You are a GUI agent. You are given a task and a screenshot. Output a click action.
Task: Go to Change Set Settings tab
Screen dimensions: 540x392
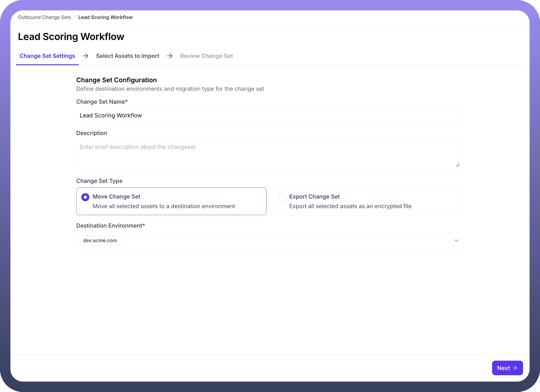(47, 56)
